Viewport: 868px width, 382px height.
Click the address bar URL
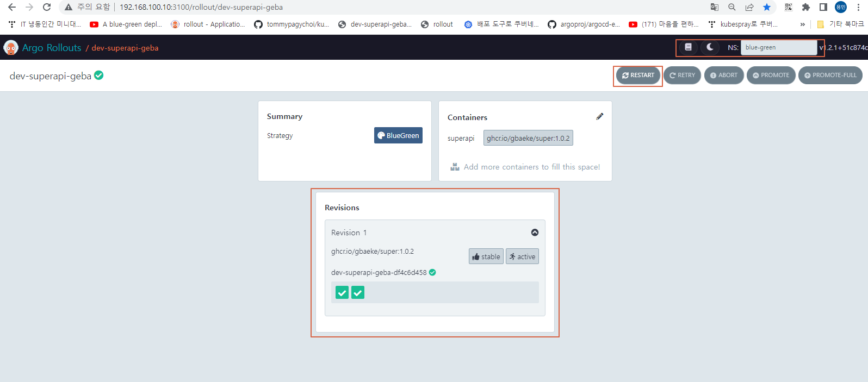(201, 7)
